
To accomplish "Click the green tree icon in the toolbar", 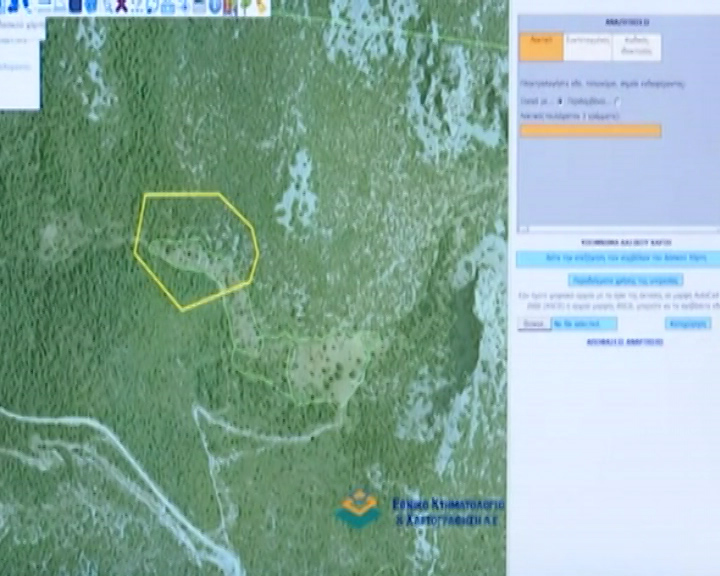I will coord(245,7).
